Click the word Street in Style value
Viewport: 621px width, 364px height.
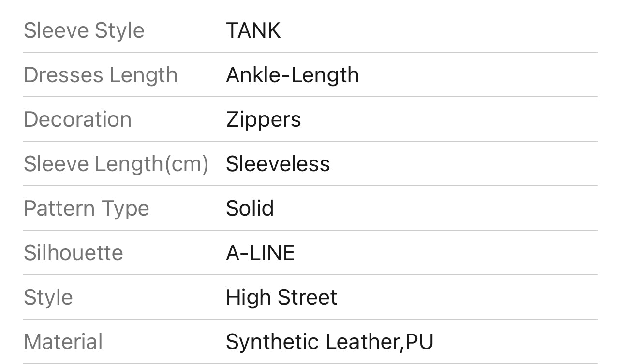[x=307, y=297]
